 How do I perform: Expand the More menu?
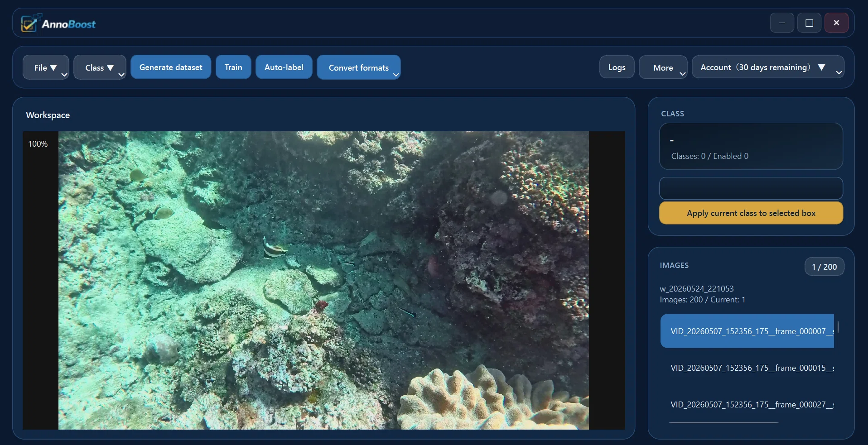(663, 67)
